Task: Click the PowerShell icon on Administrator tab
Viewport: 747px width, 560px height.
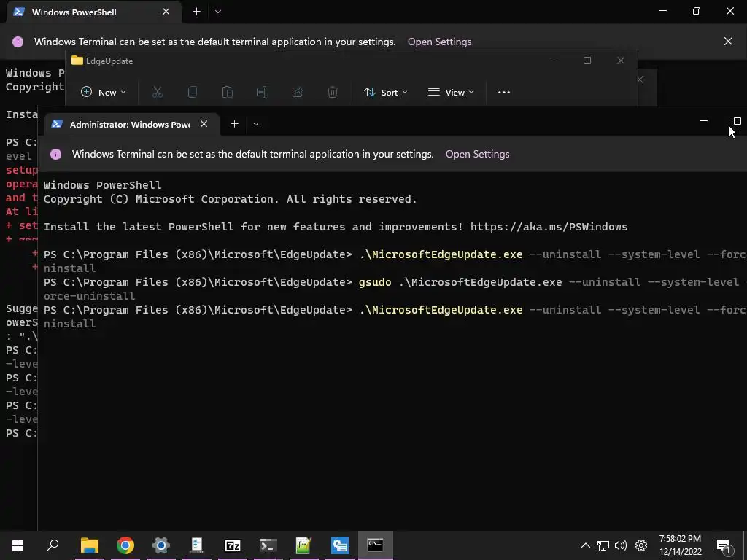Action: 57,124
